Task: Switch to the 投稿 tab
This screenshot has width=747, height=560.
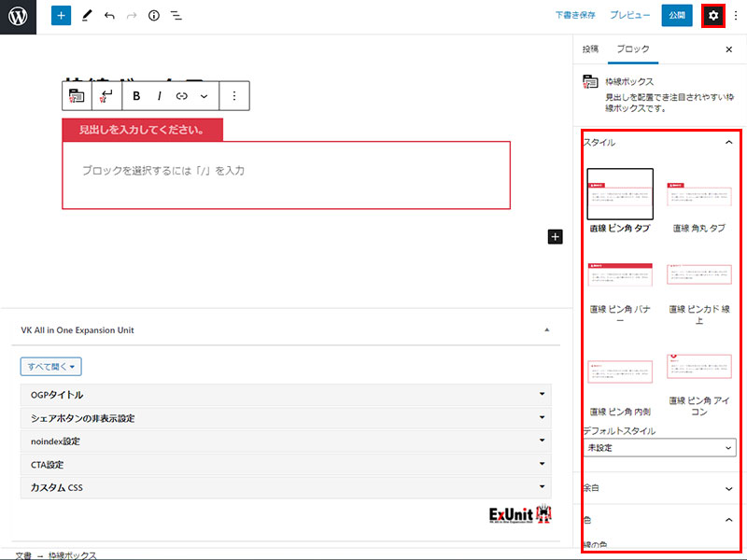Action: coord(590,49)
